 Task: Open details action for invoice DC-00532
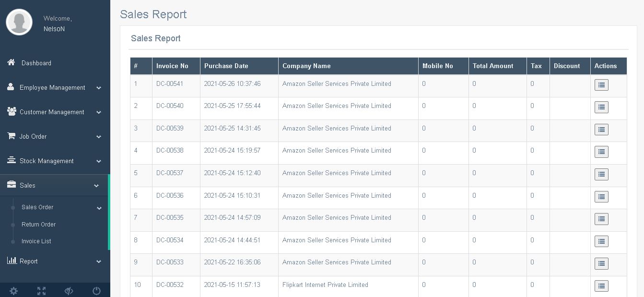(601, 286)
